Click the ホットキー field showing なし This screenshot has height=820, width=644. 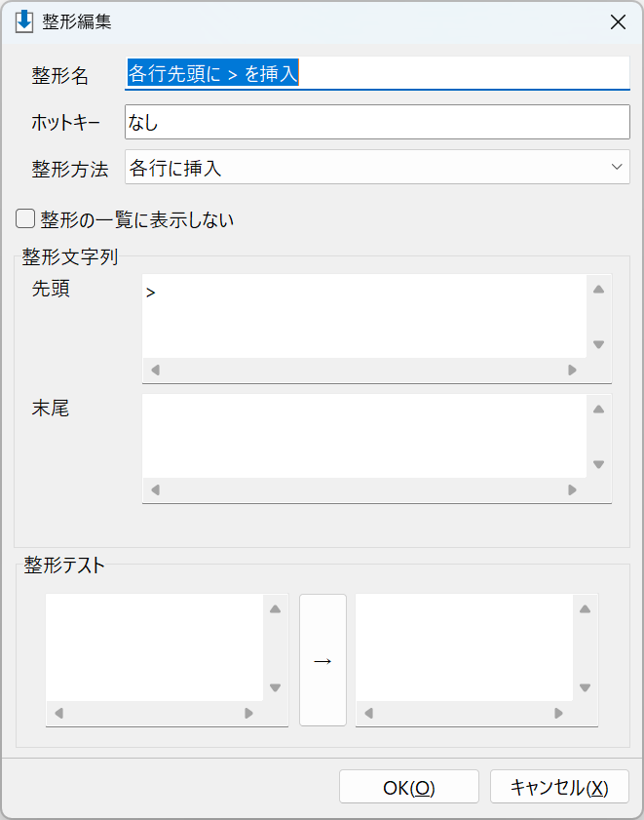(x=377, y=122)
